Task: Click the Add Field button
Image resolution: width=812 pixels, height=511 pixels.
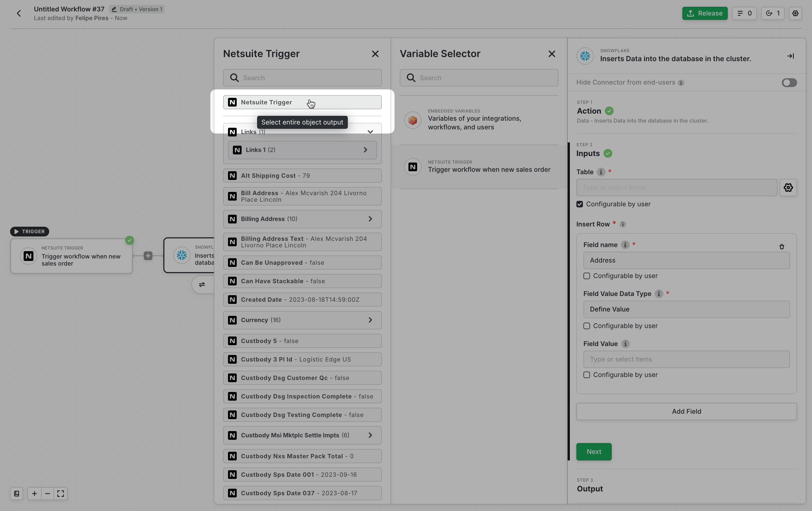Action: (x=686, y=411)
